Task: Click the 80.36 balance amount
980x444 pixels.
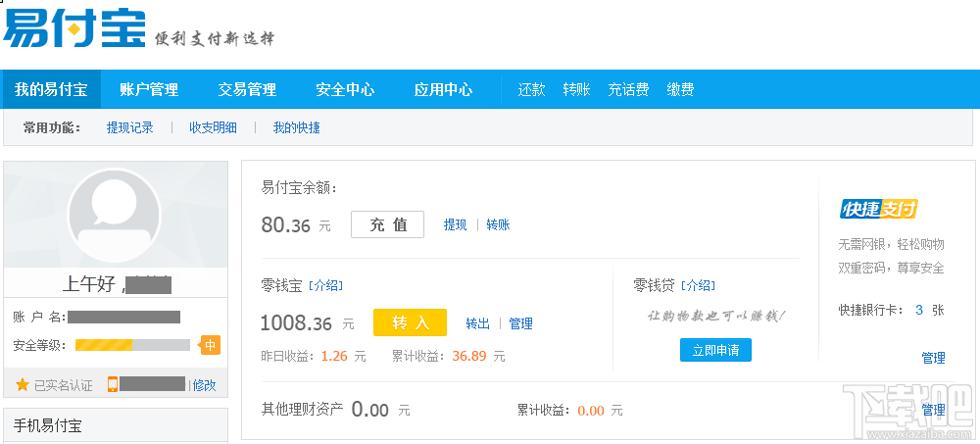Action: 285,224
